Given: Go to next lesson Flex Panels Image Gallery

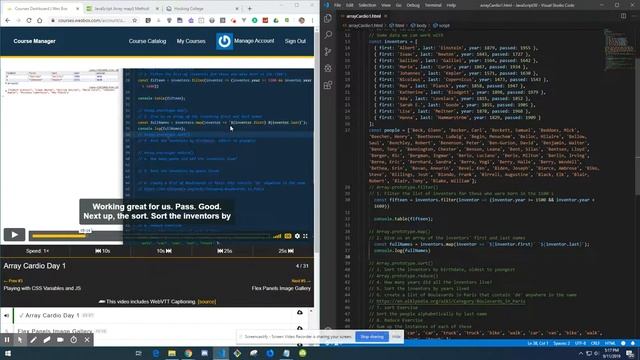Looking at the screenshot, I should 281,288.
